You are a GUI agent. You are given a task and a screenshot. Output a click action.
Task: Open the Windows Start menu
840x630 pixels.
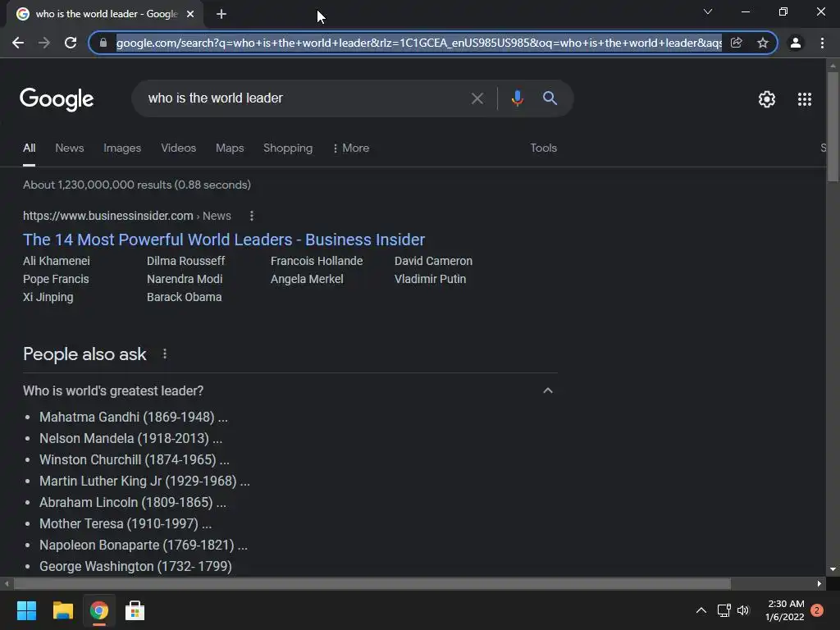(26, 610)
